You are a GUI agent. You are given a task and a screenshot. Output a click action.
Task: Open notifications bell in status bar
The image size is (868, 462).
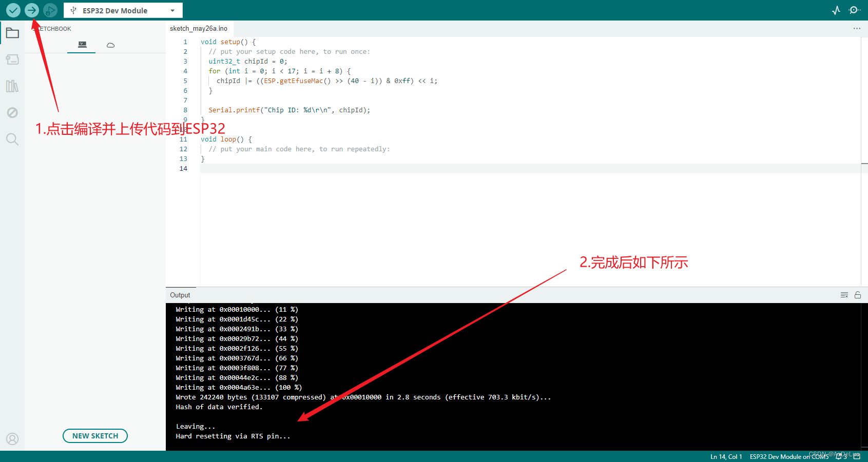840,456
